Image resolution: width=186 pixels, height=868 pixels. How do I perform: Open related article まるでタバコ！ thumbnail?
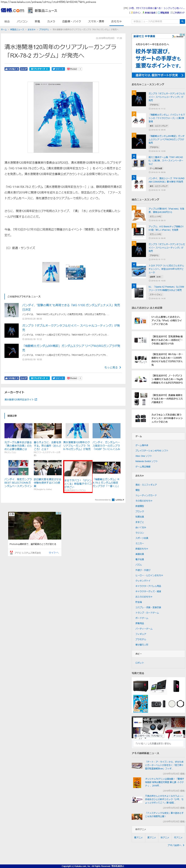click(x=78, y=468)
